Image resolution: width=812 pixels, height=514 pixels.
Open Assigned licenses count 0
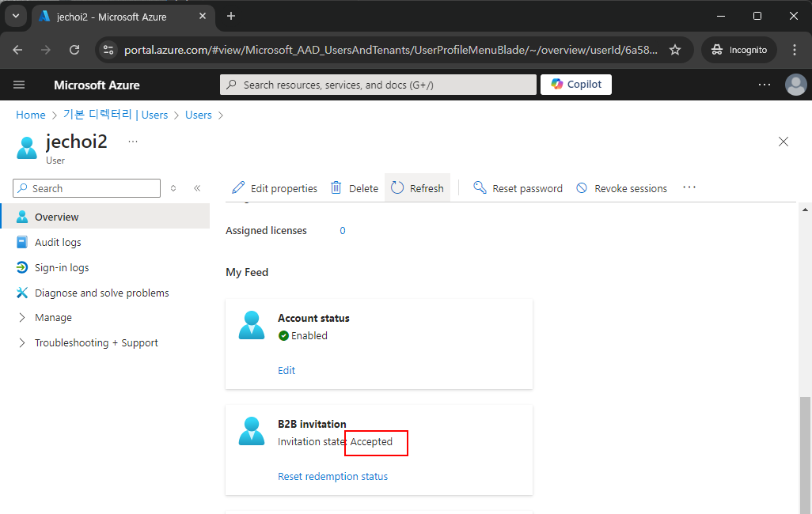343,230
